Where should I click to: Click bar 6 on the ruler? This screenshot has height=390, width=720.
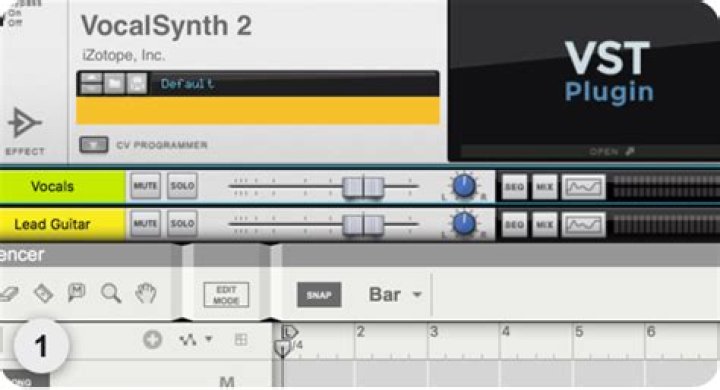coord(651,332)
